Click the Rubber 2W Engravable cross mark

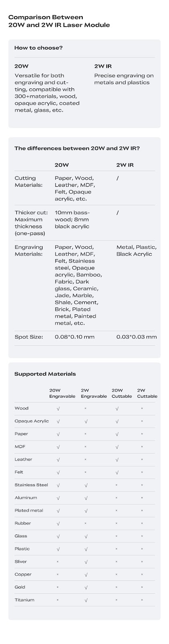coord(86,523)
